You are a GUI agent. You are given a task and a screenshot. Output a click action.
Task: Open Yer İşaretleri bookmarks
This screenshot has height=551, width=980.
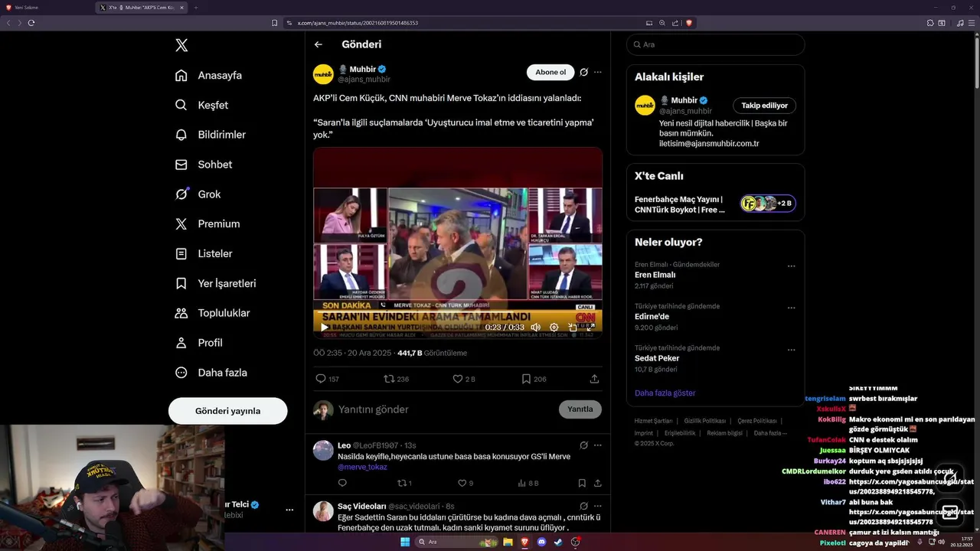click(215, 283)
